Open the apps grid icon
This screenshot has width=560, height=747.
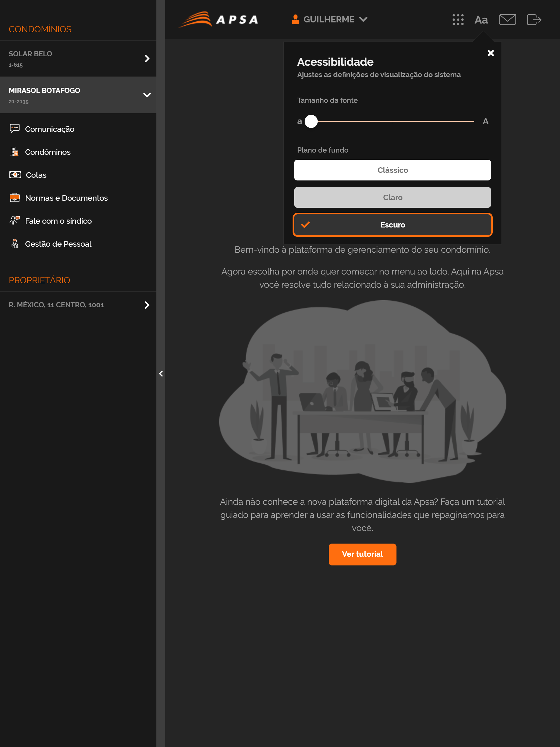[458, 20]
